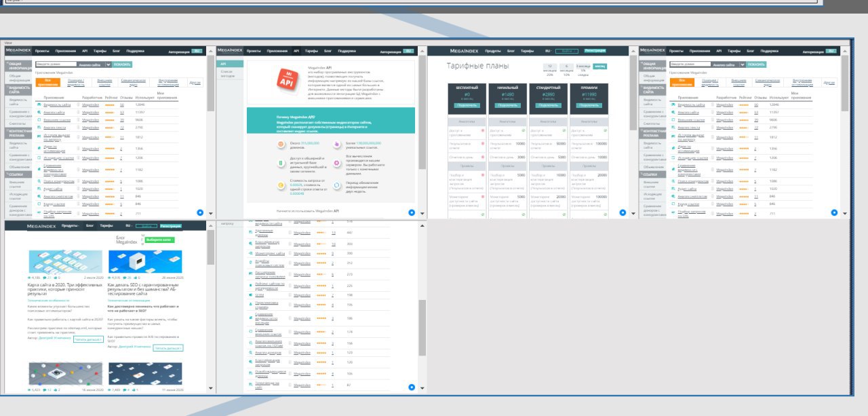Viewport: 868px width, 416px height.
Task: Select the 12 месяцев 20% billing period
Action: 549,69
